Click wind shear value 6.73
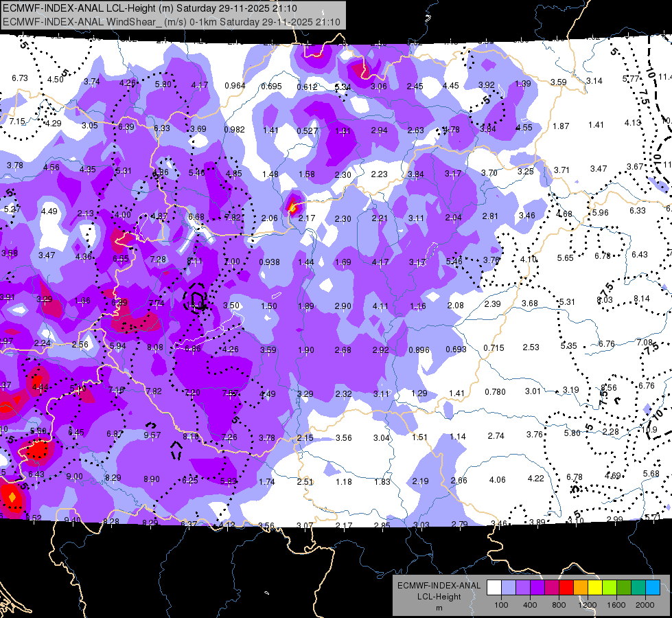The height and width of the screenshot is (618, 672). tap(20, 78)
